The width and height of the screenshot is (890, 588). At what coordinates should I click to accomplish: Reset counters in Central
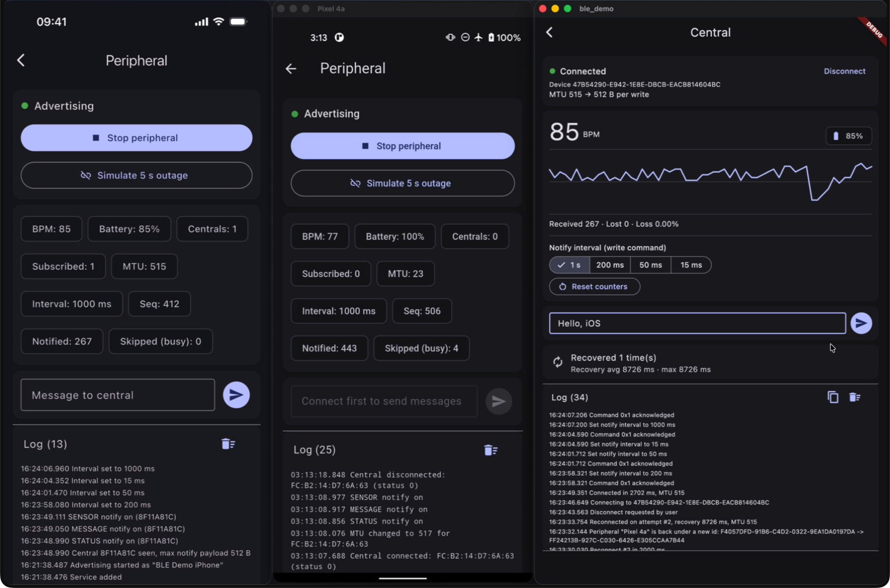(x=594, y=286)
